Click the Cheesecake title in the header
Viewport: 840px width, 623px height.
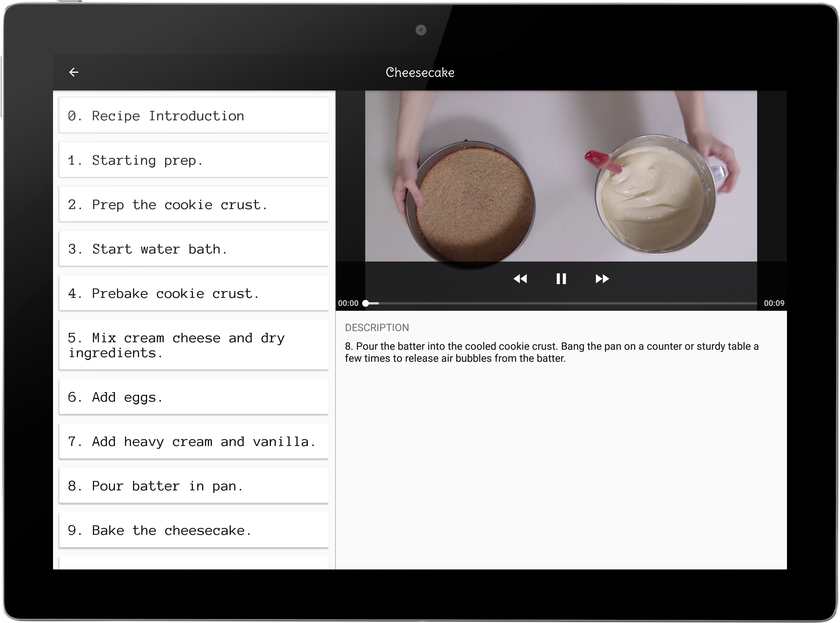(420, 72)
